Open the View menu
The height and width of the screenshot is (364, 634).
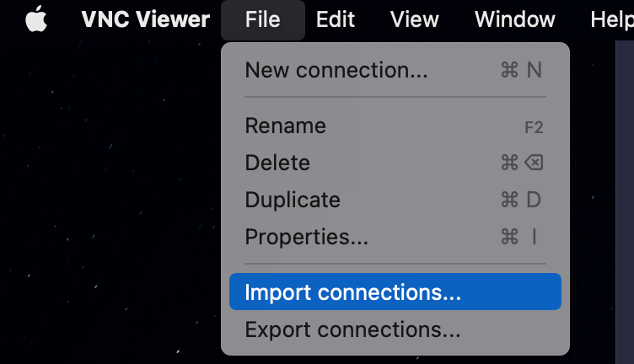click(414, 19)
